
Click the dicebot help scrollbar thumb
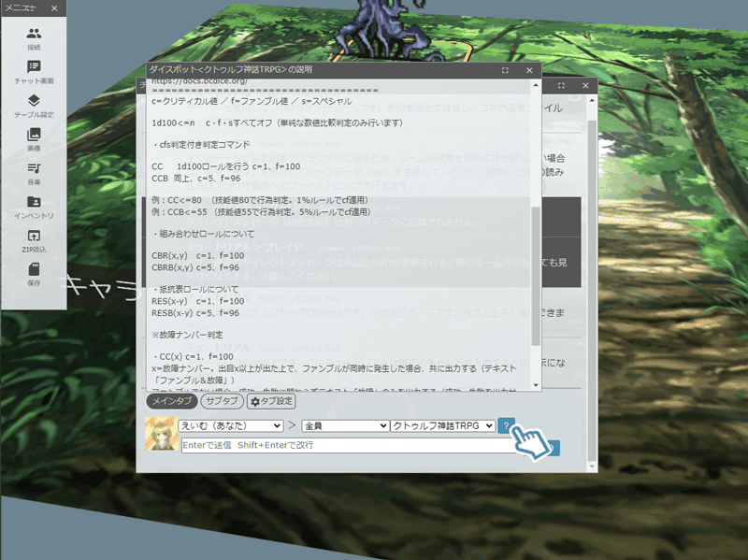click(x=536, y=276)
